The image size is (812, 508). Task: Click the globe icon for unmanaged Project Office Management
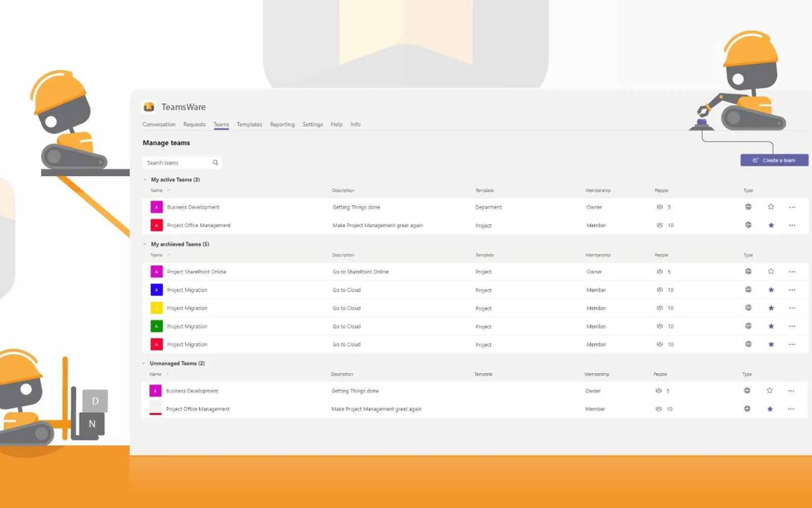point(747,408)
